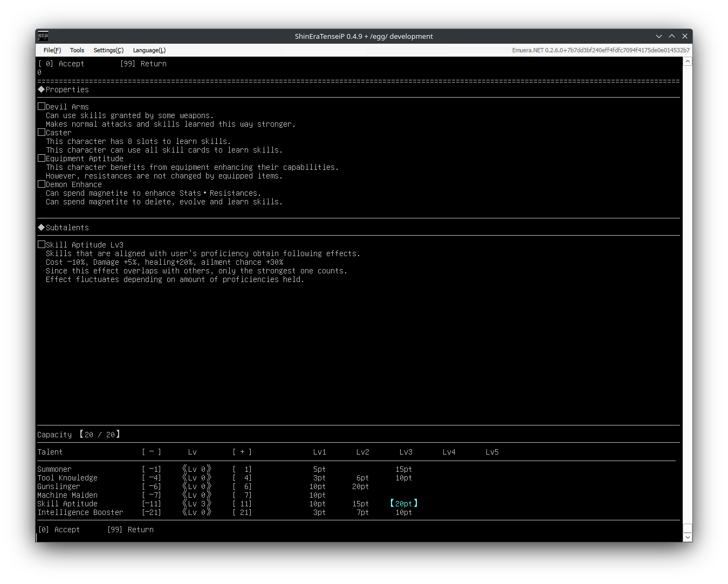Increase Intelligence Booster with [ 21]
The width and height of the screenshot is (728, 584).
click(x=242, y=512)
